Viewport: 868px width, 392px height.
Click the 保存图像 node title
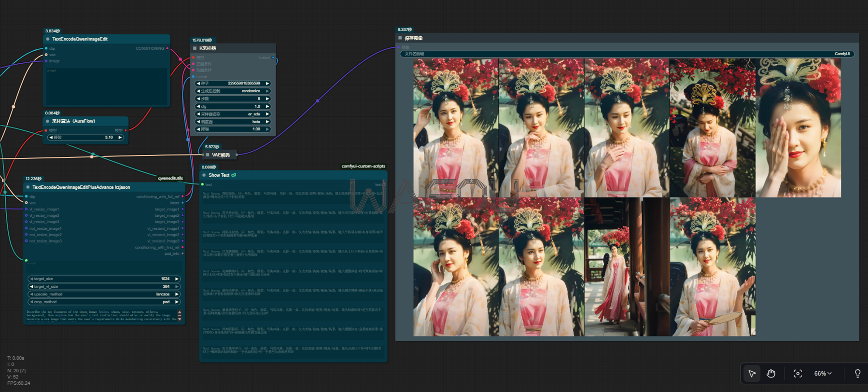(414, 38)
